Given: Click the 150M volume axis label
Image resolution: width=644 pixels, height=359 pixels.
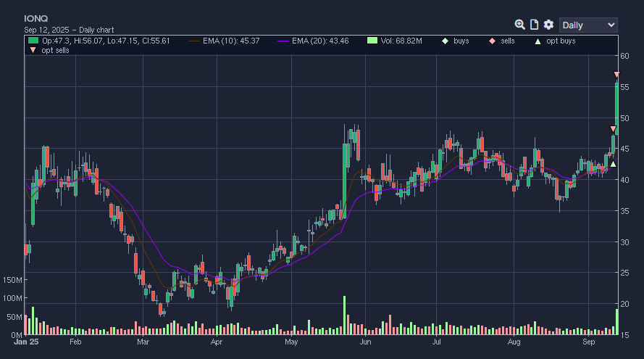Looking at the screenshot, I should 12,280.
